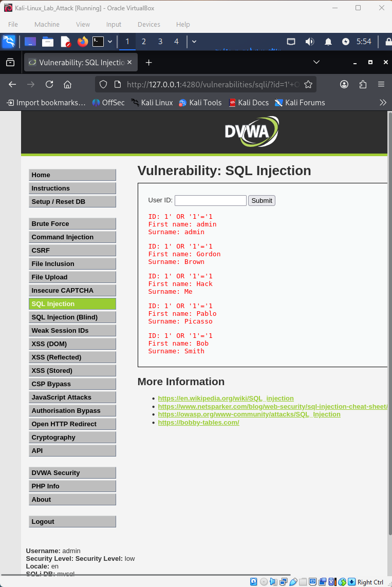Click the User ID input field
The height and width of the screenshot is (587, 392).
pyautogui.click(x=211, y=200)
